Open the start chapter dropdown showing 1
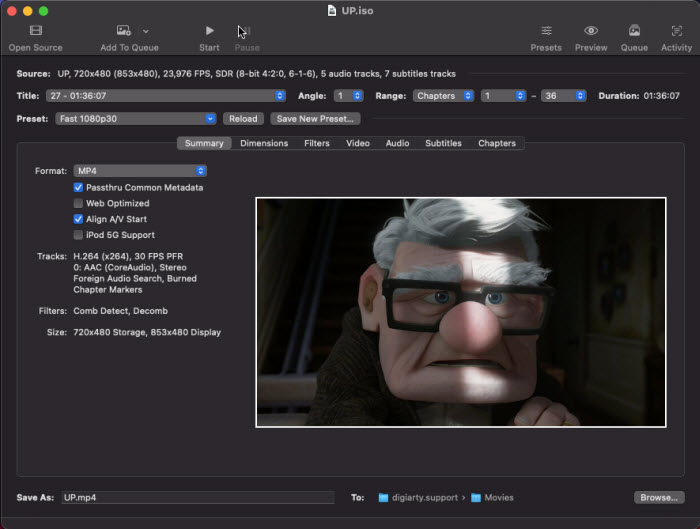 503,96
